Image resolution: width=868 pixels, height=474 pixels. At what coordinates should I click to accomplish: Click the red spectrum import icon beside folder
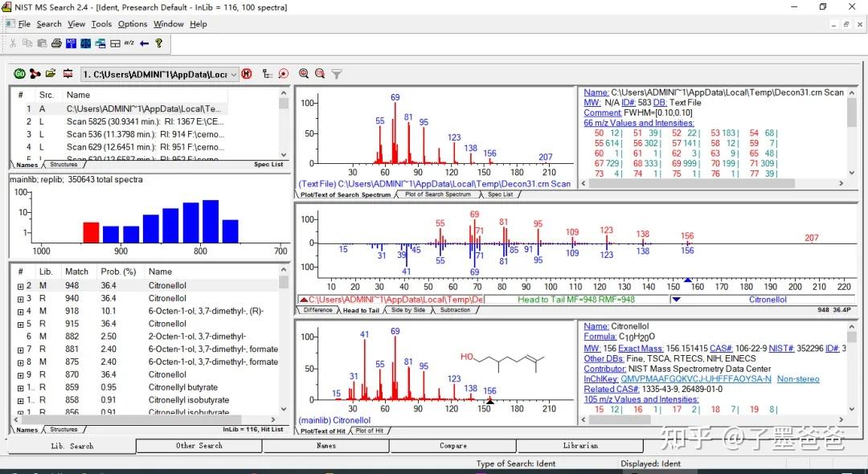click(x=68, y=74)
